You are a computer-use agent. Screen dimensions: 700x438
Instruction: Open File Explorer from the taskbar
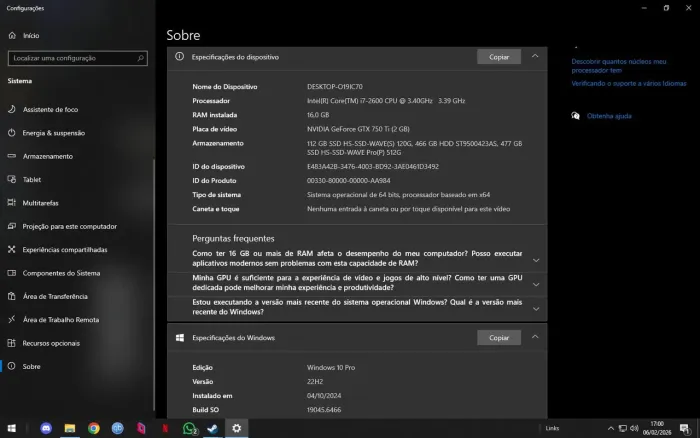(70, 428)
